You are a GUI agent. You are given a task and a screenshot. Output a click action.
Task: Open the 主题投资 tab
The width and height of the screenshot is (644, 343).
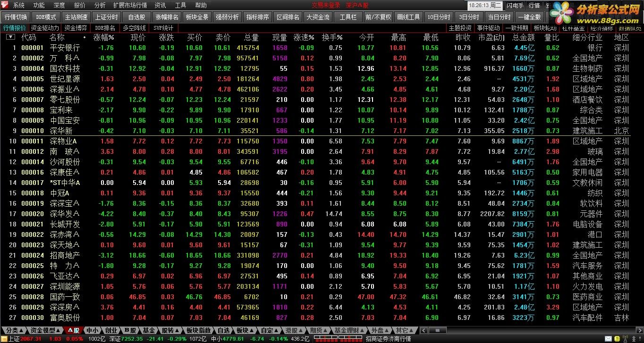(x=460, y=28)
